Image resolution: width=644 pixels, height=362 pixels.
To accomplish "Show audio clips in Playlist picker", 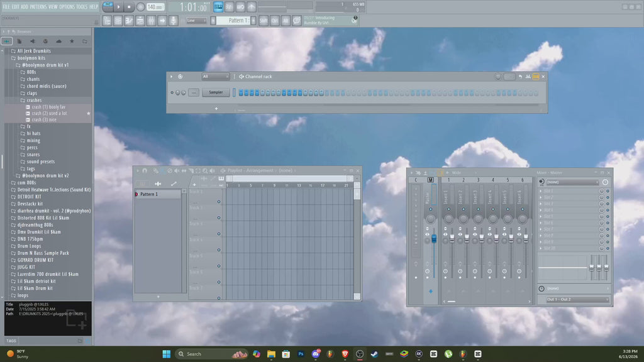I will pyautogui.click(x=158, y=184).
